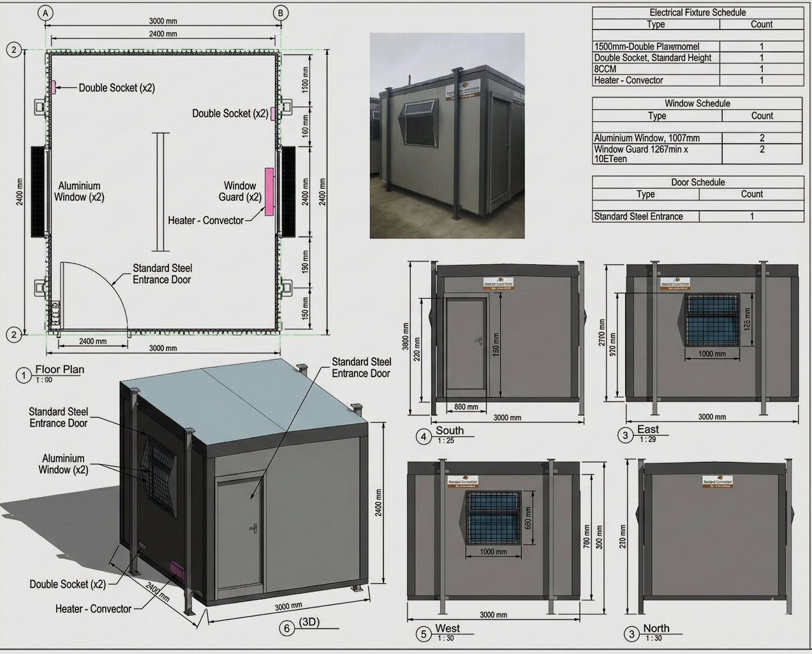Select the pink Heater - Convector block in floor plan
Screen dimensions: 812x654
point(269,191)
